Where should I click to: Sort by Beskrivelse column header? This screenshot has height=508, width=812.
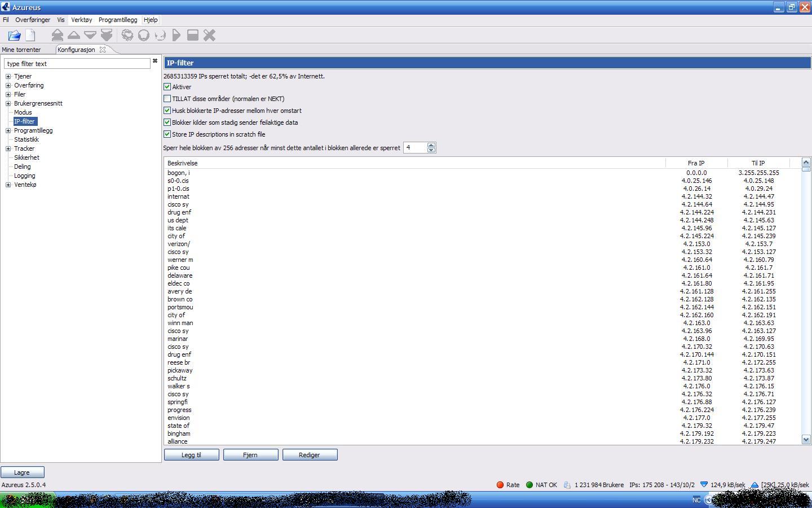[x=415, y=163]
